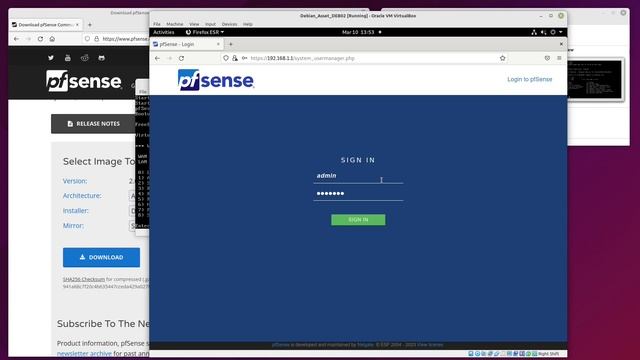The width and height of the screenshot is (640, 360).
Task: Go back in the VM Firefox browser
Action: pos(157,58)
